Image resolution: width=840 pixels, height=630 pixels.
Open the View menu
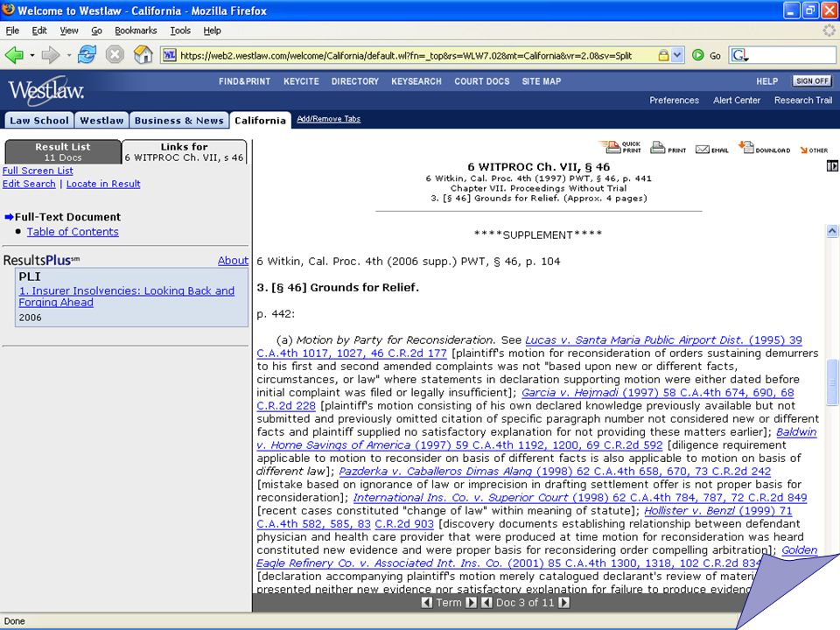[68, 31]
